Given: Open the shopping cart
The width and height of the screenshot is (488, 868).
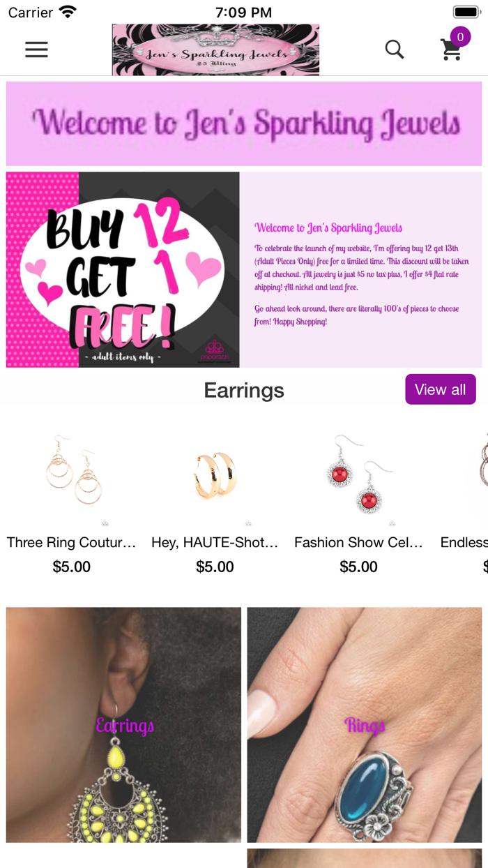Looking at the screenshot, I should [x=452, y=50].
